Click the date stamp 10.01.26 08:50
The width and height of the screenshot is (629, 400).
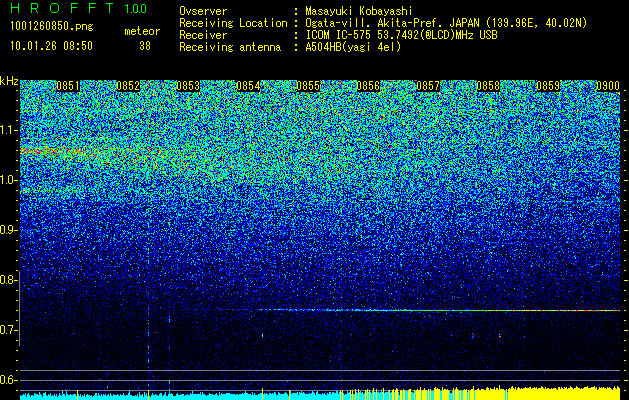(x=51, y=46)
